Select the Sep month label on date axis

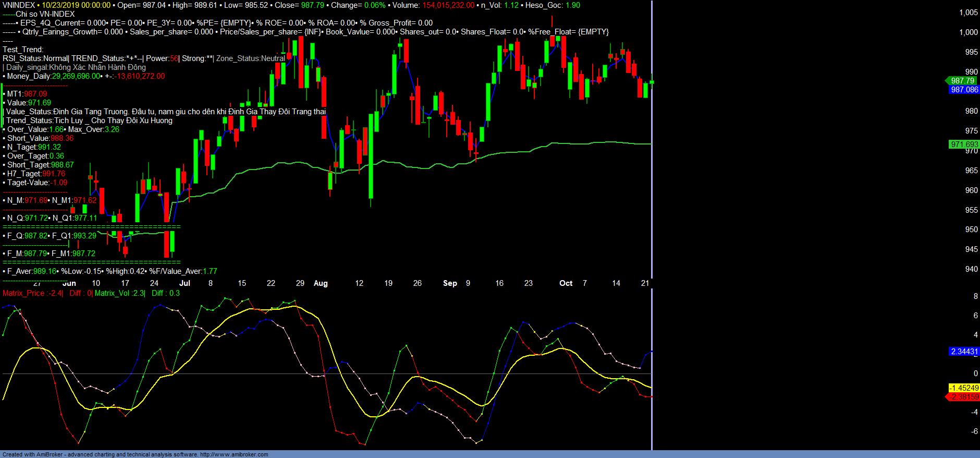tap(450, 283)
